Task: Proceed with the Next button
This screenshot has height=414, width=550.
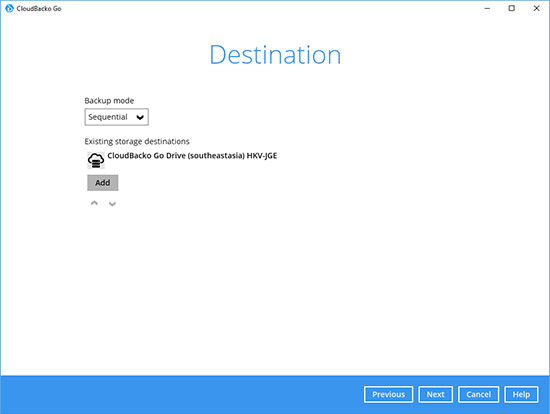Action: pyautogui.click(x=436, y=394)
